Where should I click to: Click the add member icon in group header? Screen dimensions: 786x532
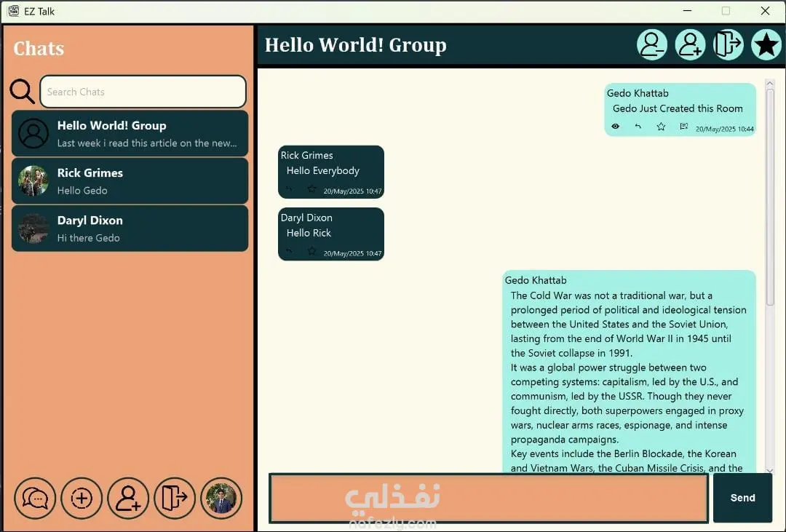pyautogui.click(x=690, y=44)
